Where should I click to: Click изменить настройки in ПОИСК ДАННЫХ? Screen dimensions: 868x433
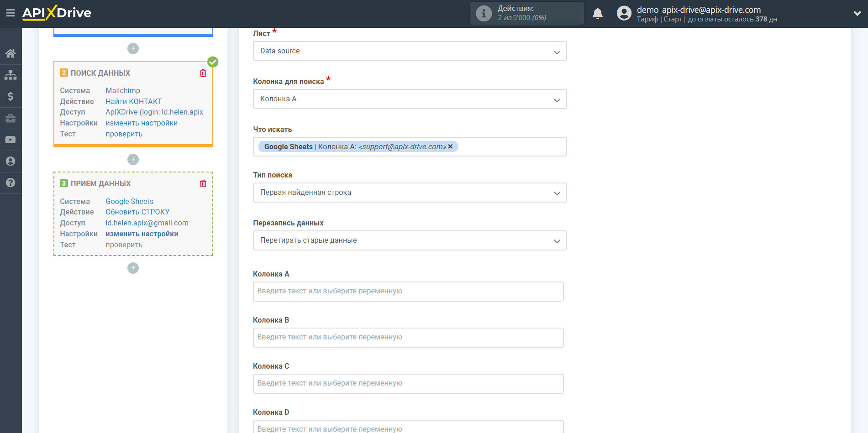point(142,123)
